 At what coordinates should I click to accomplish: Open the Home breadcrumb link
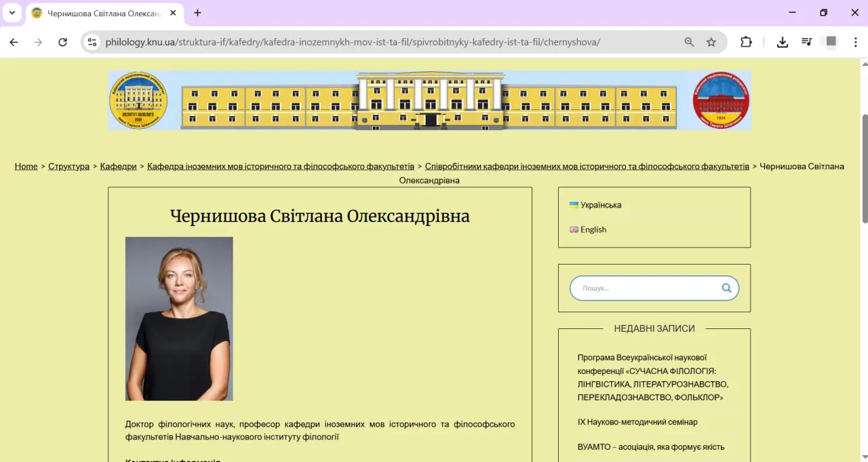pyautogui.click(x=26, y=166)
